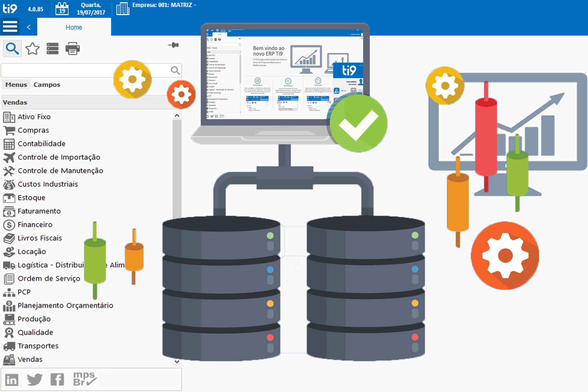Viewport: 588px width, 392px height.
Task: Open the Twitter link
Action: 35,380
